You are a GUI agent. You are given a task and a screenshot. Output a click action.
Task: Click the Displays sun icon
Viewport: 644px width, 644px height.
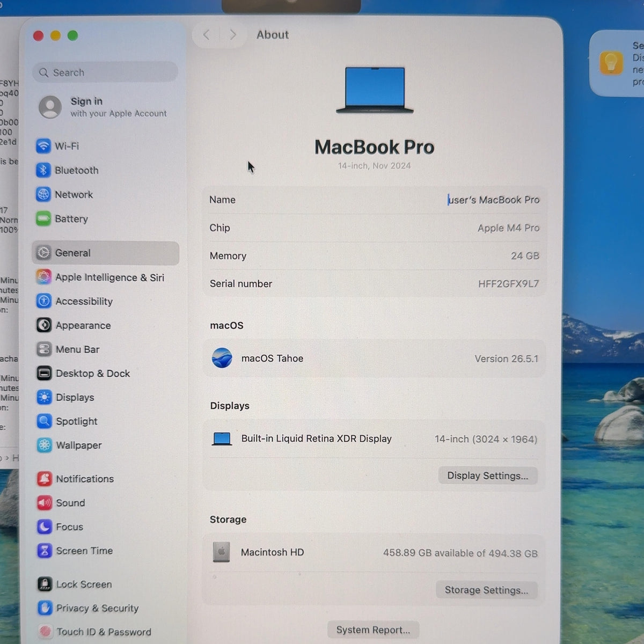pos(45,397)
